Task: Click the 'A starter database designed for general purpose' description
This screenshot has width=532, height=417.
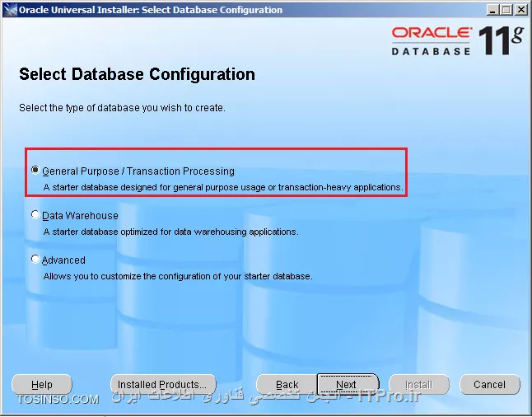Action: 223,187
